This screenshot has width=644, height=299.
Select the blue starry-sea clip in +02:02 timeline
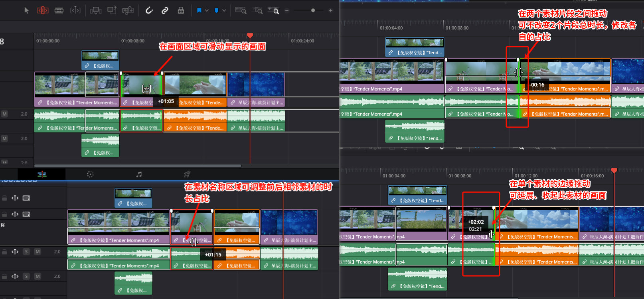(x=611, y=224)
